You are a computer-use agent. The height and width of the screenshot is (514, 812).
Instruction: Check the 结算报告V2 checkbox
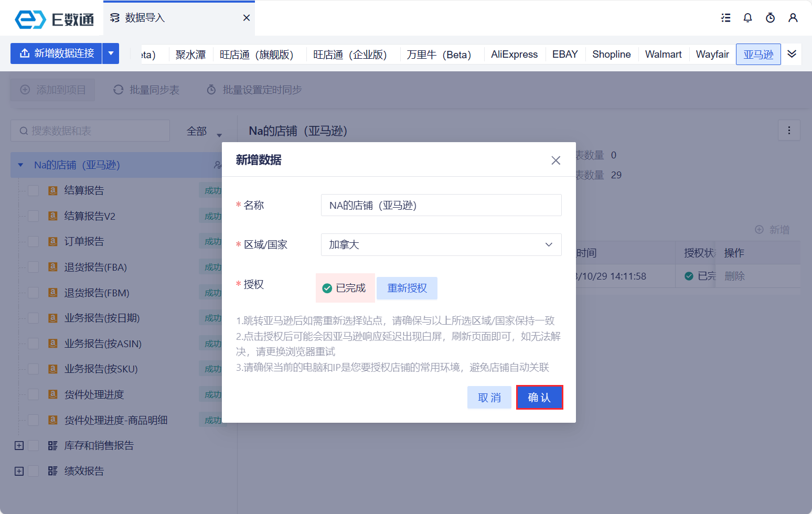(33, 216)
